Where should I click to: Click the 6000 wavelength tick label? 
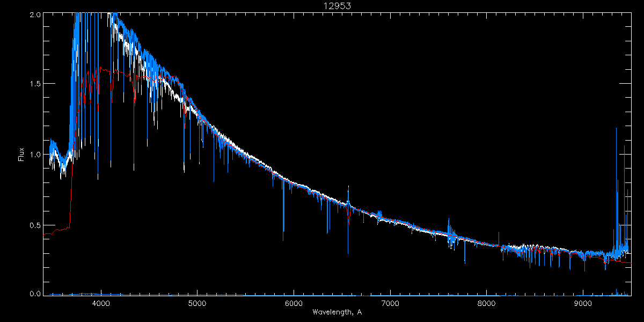coord(294,303)
